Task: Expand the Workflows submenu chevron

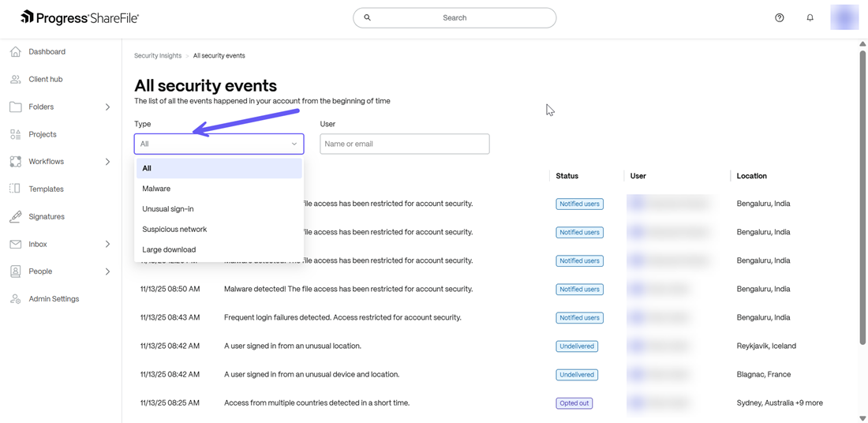Action: [107, 162]
